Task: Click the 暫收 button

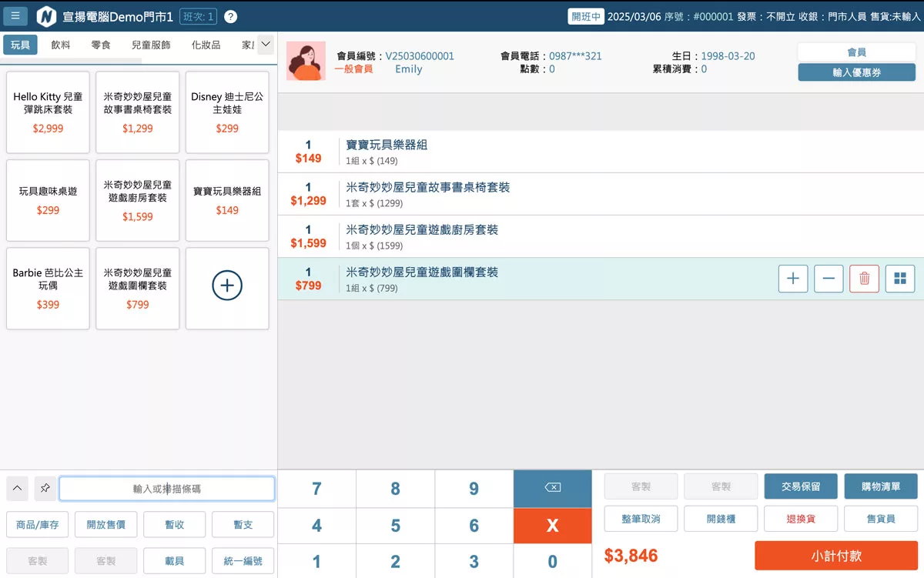Action: tap(174, 524)
